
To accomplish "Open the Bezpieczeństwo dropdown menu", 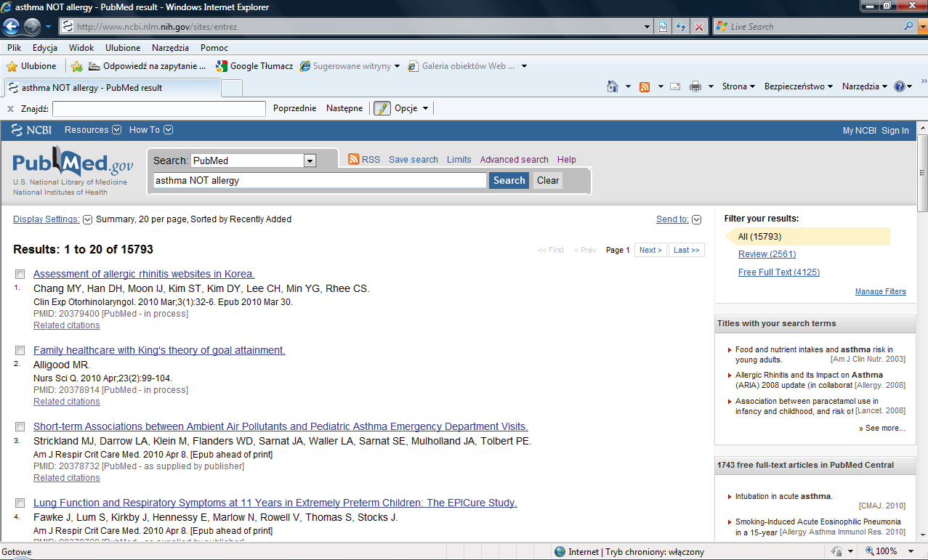I will 799,86.
